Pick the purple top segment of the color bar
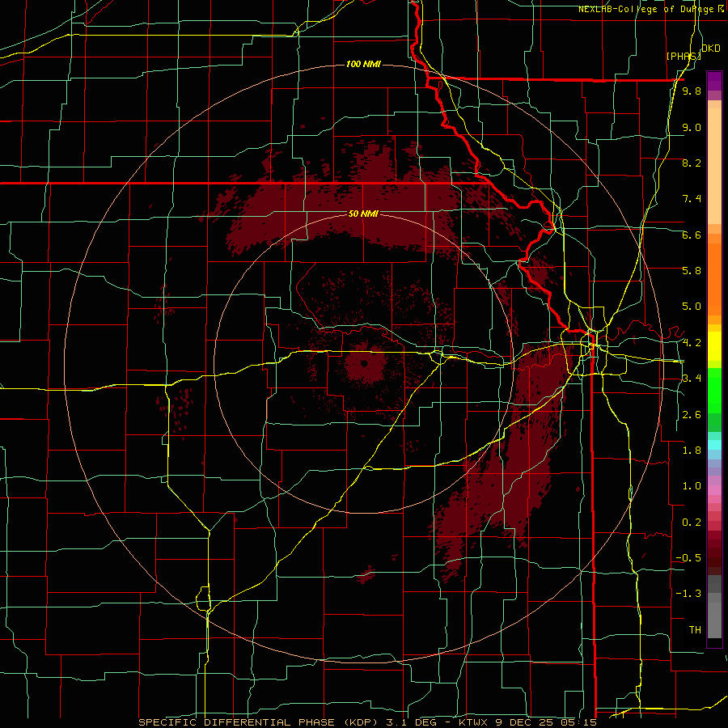Screen dimensions: 728x728 [x=714, y=81]
